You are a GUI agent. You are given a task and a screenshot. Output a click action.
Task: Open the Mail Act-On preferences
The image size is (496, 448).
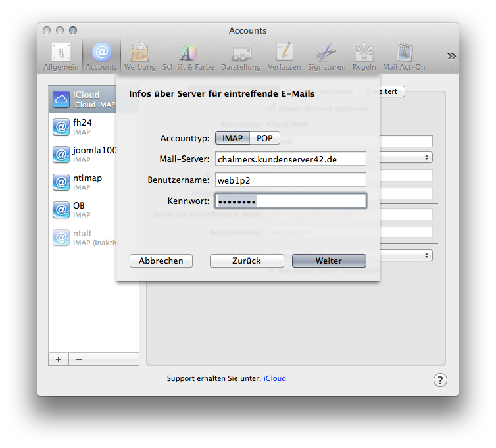(x=404, y=56)
